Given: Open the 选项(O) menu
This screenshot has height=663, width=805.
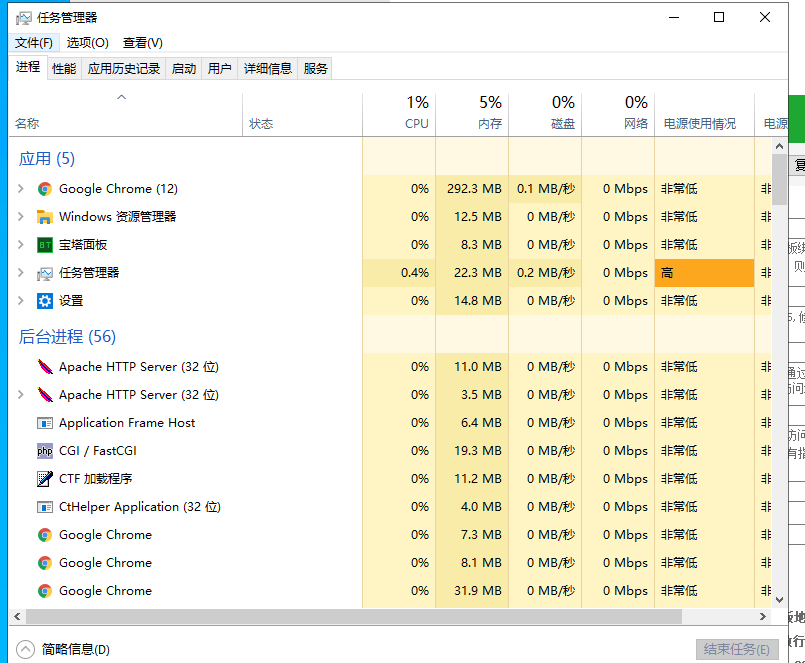Looking at the screenshot, I should 87,43.
